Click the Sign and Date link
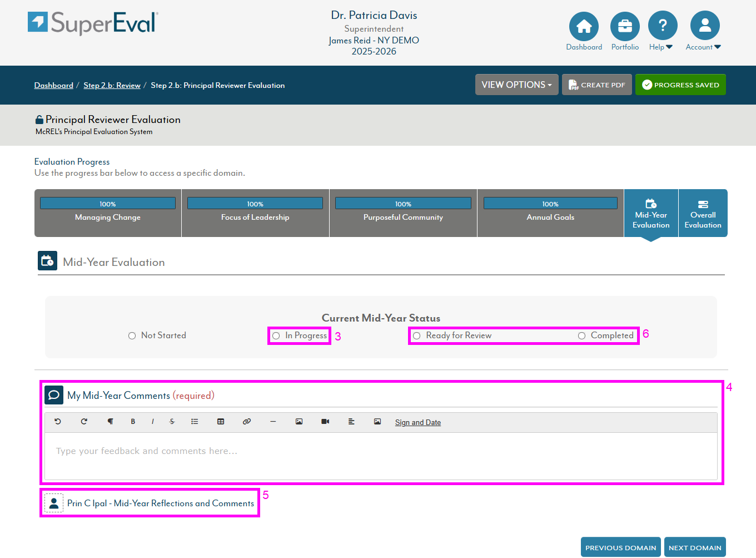The height and width of the screenshot is (558, 756). [417, 423]
